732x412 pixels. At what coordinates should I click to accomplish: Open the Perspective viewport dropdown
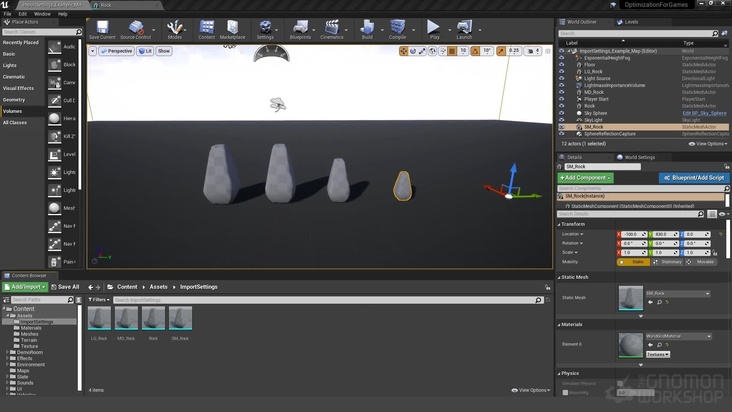point(117,50)
